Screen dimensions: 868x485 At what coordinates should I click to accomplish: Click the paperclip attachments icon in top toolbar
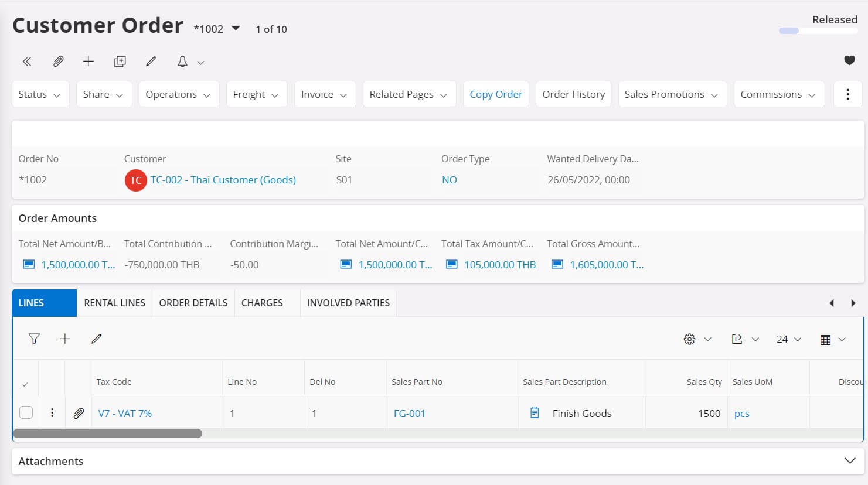tap(58, 62)
